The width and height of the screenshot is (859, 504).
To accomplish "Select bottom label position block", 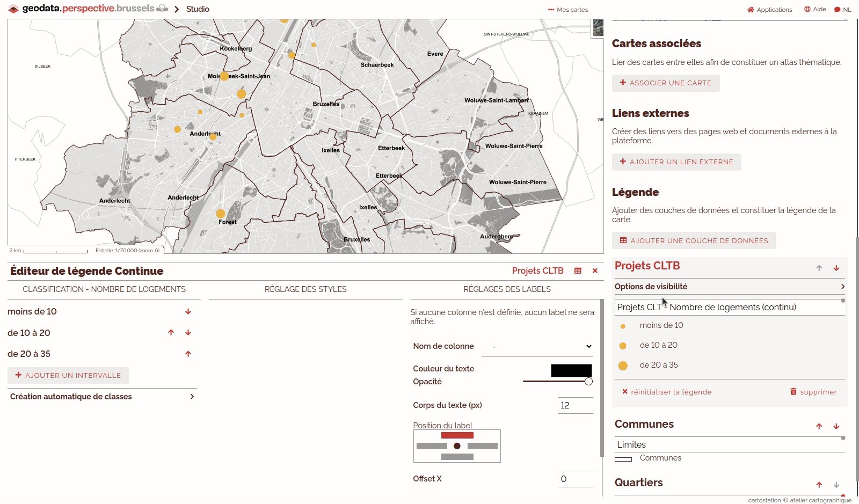I will [x=457, y=457].
